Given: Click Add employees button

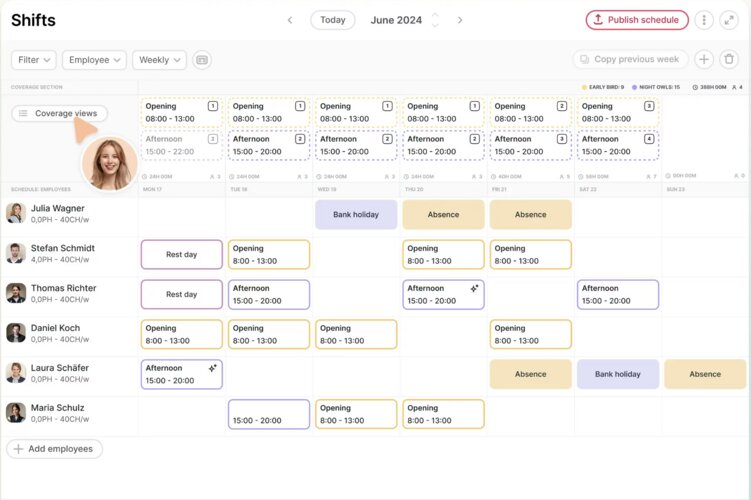Looking at the screenshot, I should pyautogui.click(x=54, y=449).
